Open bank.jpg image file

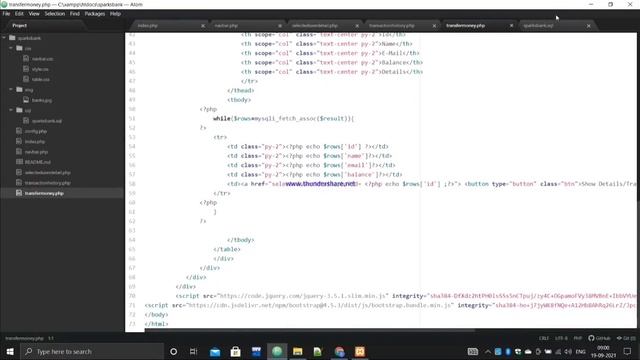pos(42,100)
